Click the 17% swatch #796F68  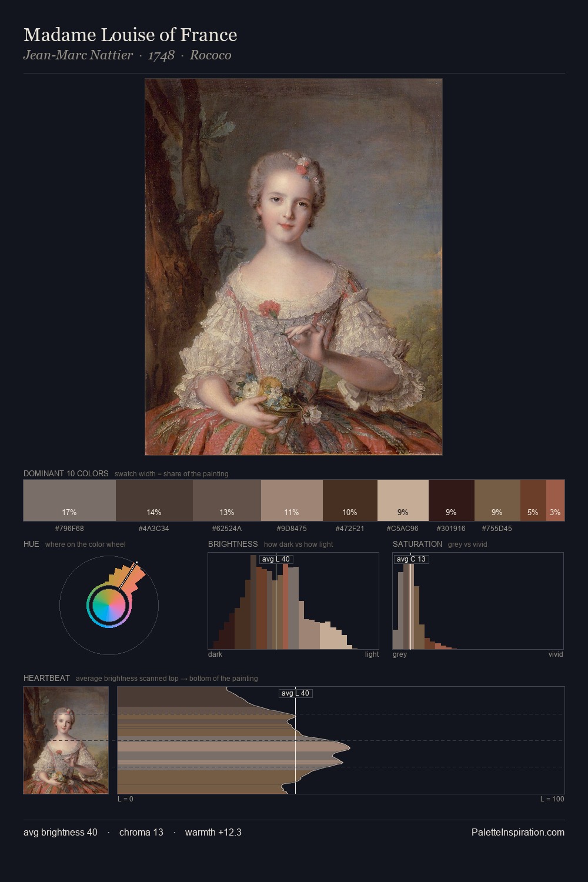(x=69, y=500)
